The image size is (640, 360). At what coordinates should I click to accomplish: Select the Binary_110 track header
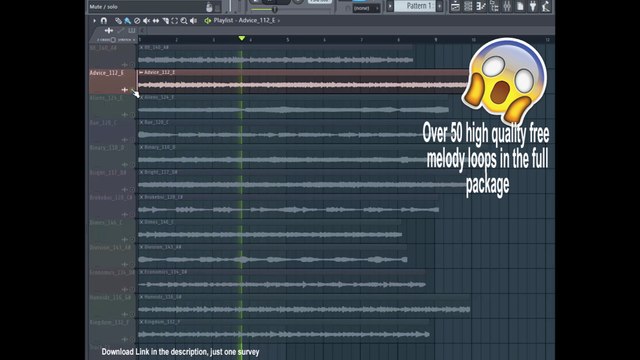click(112, 156)
